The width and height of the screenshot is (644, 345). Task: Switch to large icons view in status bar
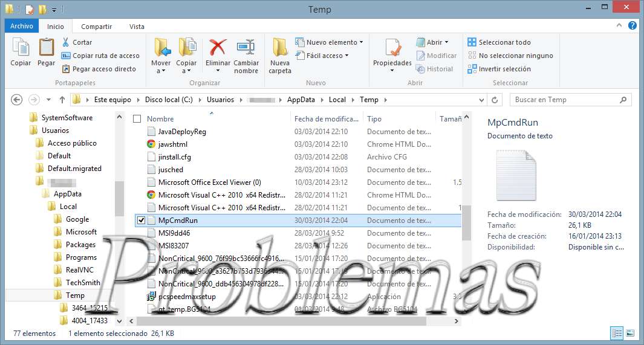pos(629,333)
